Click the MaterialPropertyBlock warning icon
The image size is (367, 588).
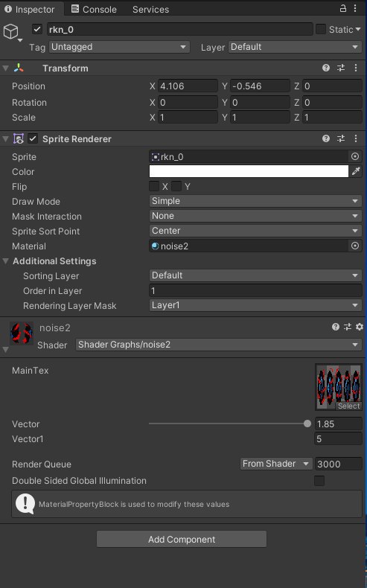click(x=25, y=504)
